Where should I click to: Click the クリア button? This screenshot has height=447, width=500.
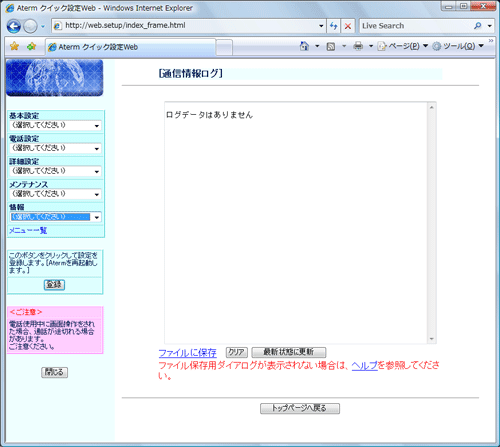tap(237, 352)
